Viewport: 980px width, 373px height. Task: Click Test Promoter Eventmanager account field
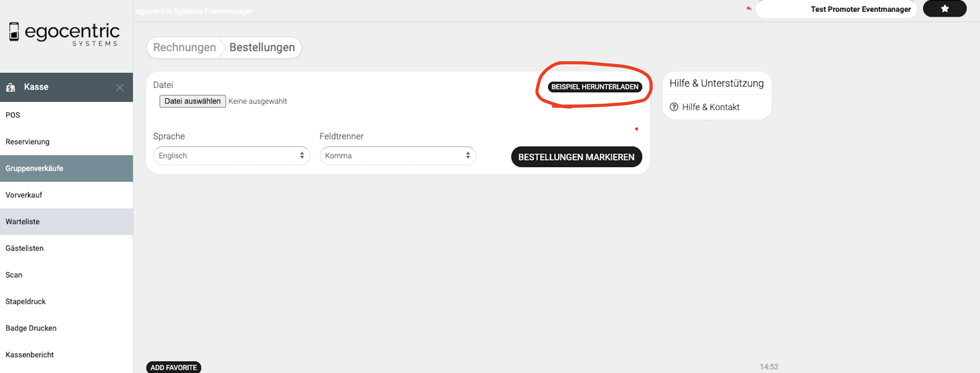coord(836,9)
